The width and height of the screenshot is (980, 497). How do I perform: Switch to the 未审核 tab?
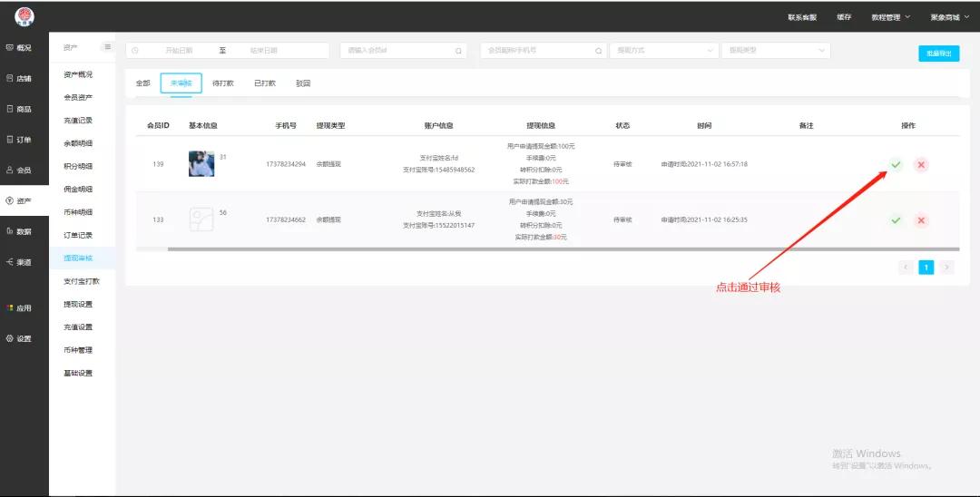pyautogui.click(x=181, y=83)
